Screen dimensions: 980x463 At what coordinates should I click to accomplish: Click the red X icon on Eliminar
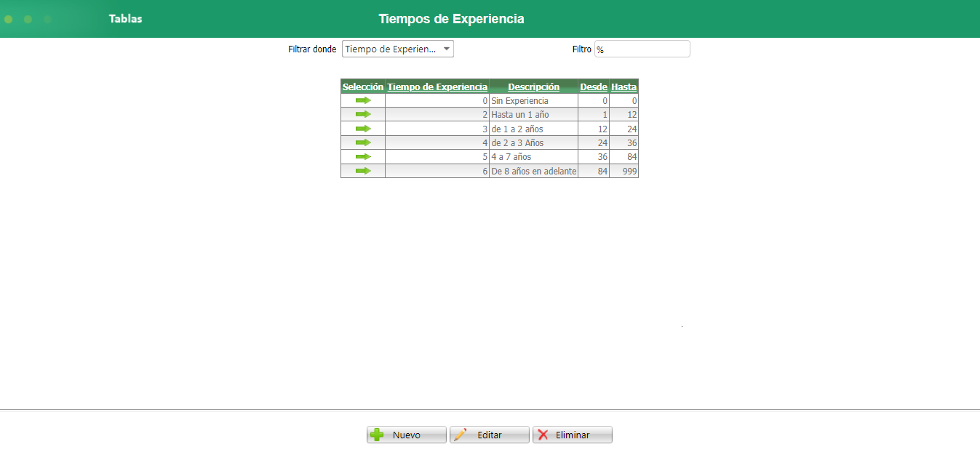[544, 434]
